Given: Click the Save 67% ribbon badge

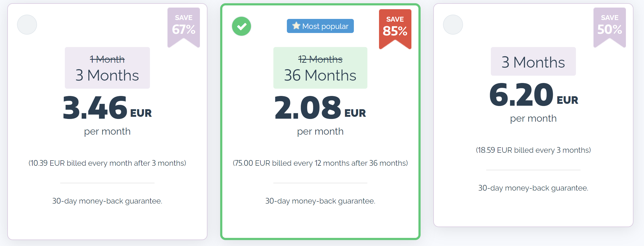Looking at the screenshot, I should 184,26.
